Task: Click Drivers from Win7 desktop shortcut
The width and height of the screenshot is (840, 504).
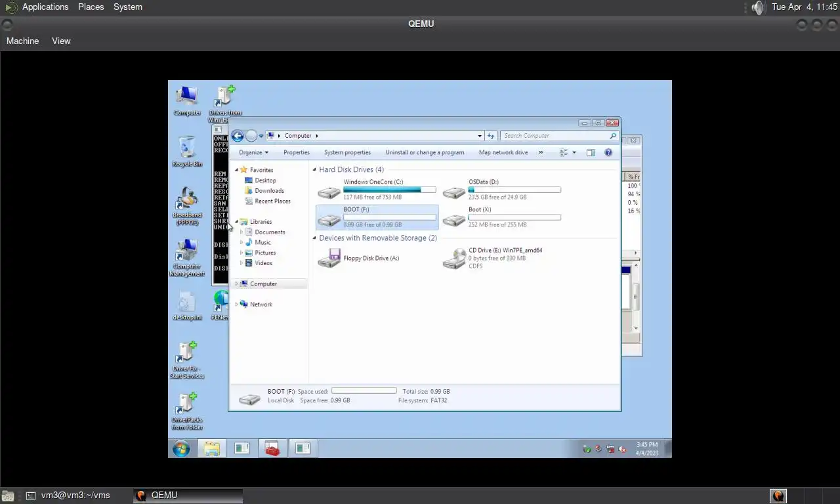Action: [x=224, y=104]
